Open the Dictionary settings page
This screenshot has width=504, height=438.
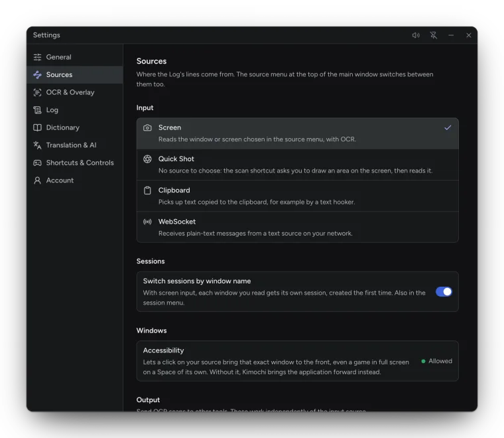[x=75, y=127]
